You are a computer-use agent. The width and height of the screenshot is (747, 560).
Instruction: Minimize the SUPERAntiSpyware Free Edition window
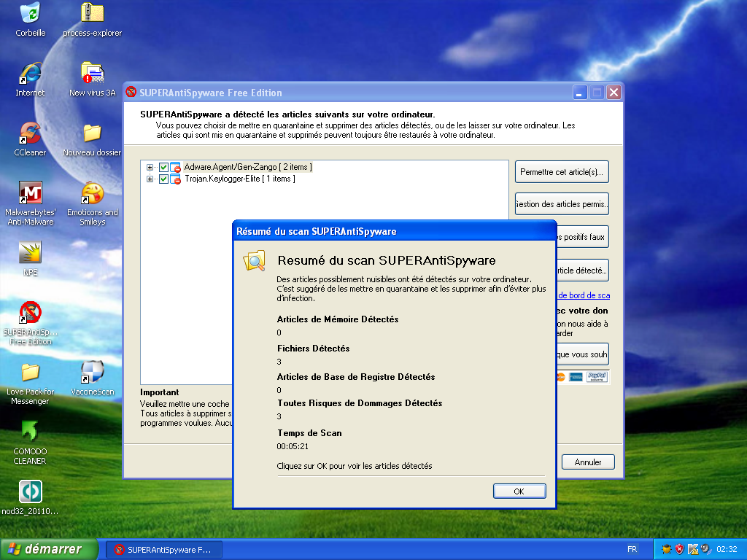[580, 93]
